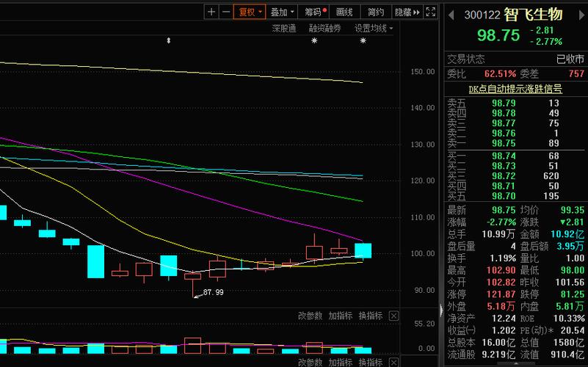Viewport: 588px width, 367px height.
Task: Click the 筹码 toolbar button
Action: coord(314,12)
